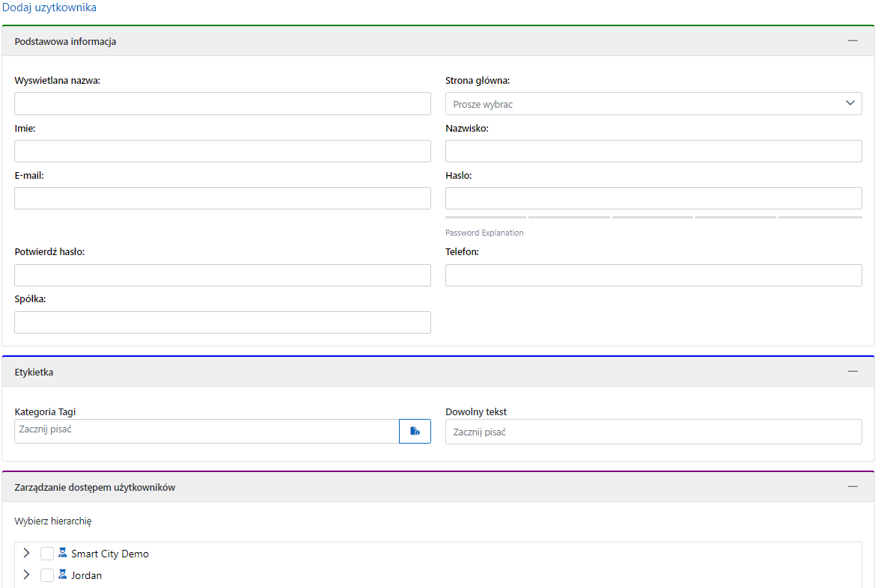Image resolution: width=878 pixels, height=588 pixels.
Task: Click the Haslo password field
Action: coord(653,198)
